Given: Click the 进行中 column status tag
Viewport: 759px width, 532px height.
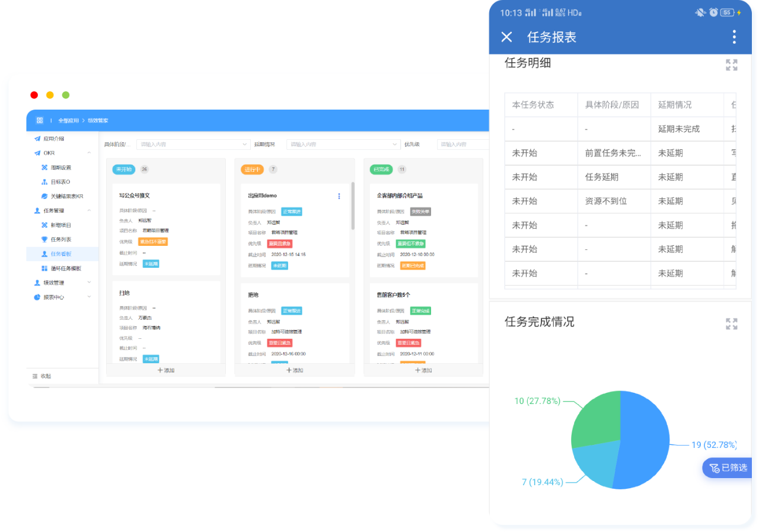Looking at the screenshot, I should click(252, 169).
